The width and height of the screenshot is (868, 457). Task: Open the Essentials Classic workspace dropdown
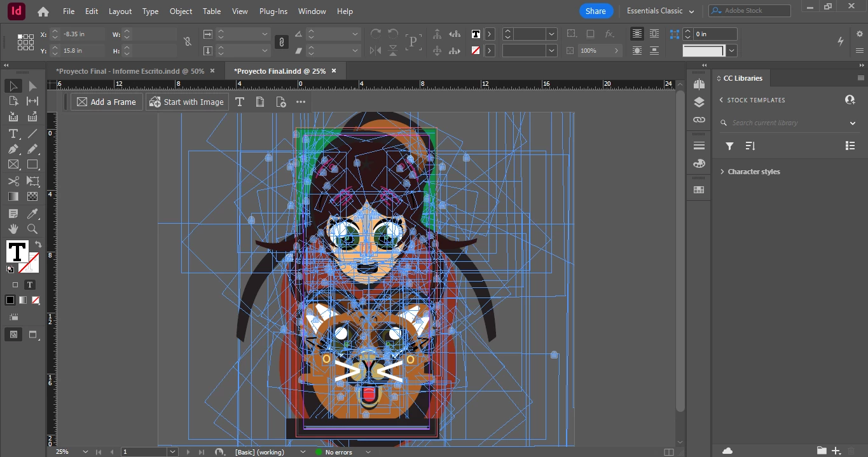coord(661,11)
